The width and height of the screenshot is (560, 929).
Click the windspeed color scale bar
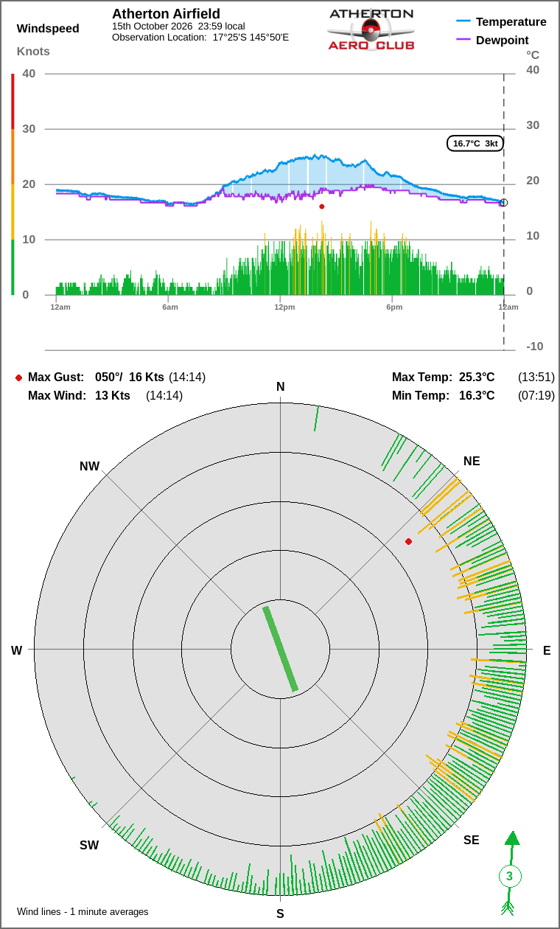coord(13,184)
